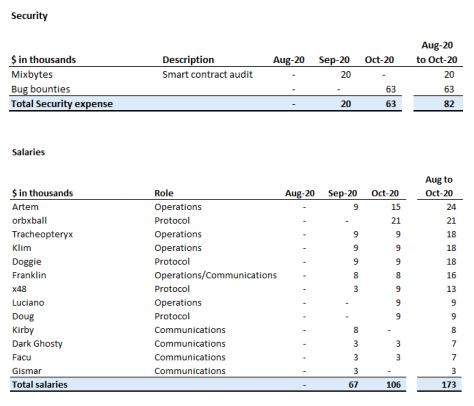Click the Security section heading
474x406 pixels.
click(29, 16)
